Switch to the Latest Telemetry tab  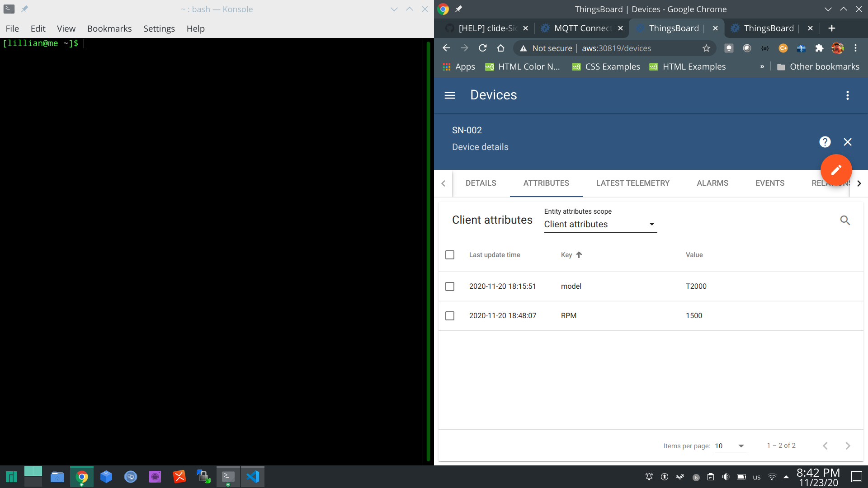(x=632, y=183)
